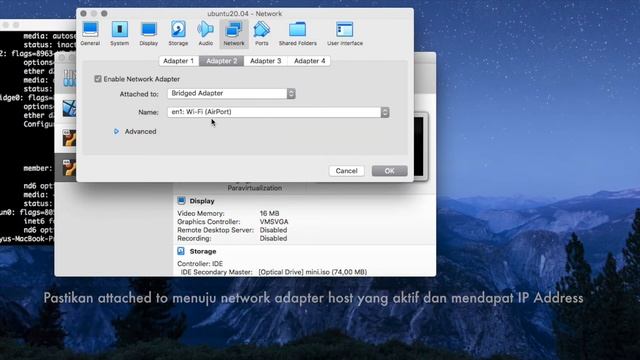The image size is (640, 360).
Task: Select the Network settings section
Action: (234, 33)
